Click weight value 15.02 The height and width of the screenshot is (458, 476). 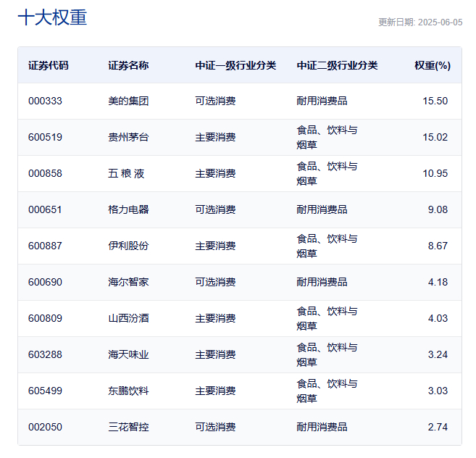coord(435,137)
